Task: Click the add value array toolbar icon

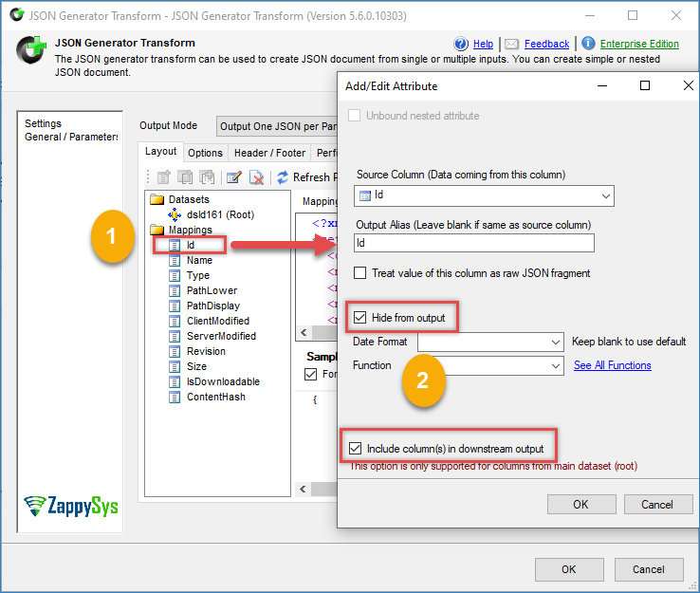Action: point(207,177)
